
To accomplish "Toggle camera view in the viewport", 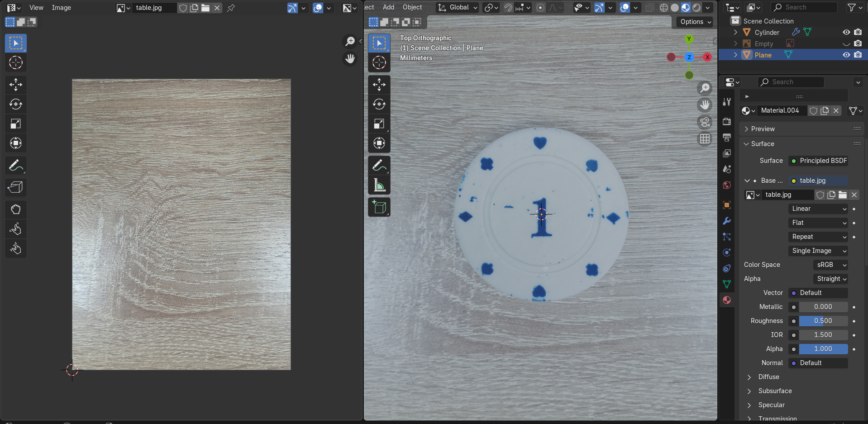I will (x=705, y=122).
